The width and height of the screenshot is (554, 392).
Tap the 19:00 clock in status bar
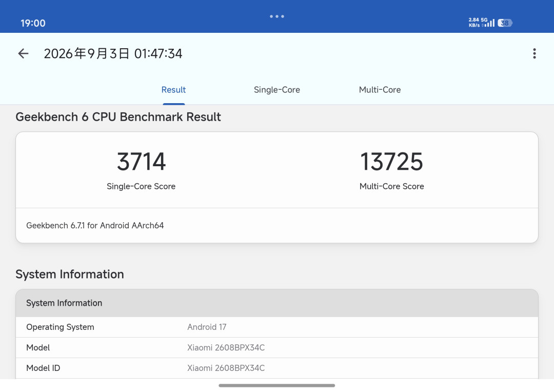point(33,23)
